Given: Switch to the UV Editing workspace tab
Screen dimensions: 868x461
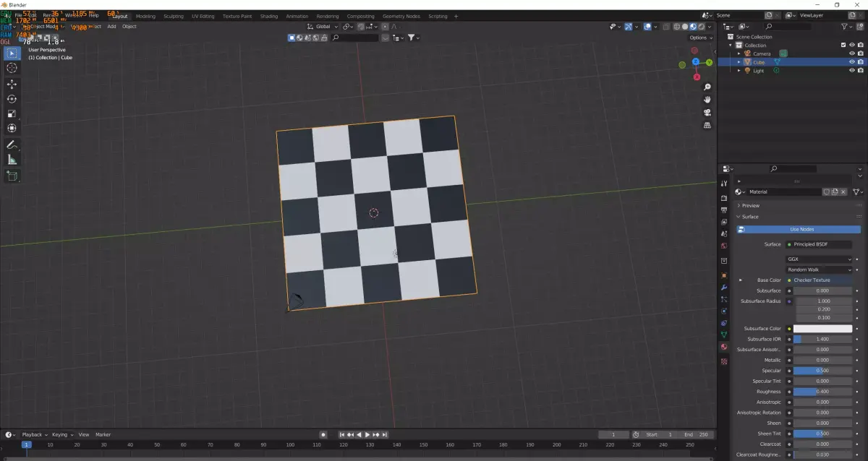Looking at the screenshot, I should tap(203, 16).
